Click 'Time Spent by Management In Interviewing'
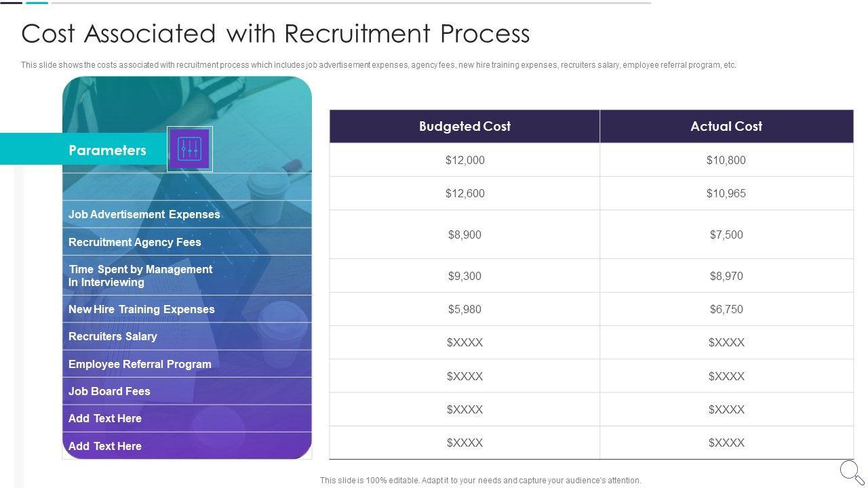The image size is (868, 488). tap(140, 275)
